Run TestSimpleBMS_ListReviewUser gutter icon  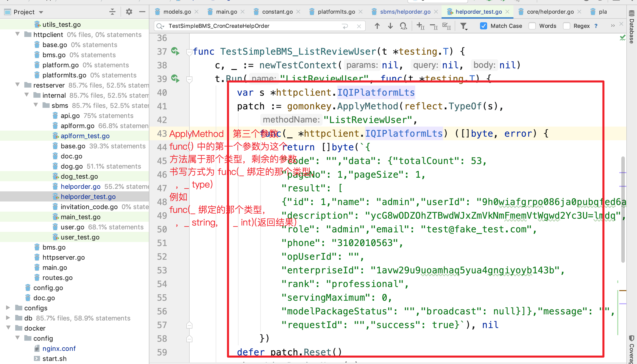point(175,51)
